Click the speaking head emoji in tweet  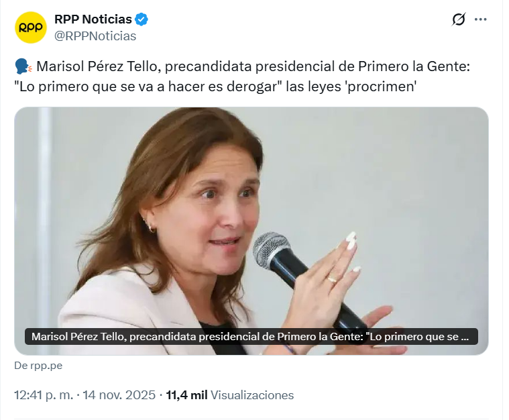23,66
